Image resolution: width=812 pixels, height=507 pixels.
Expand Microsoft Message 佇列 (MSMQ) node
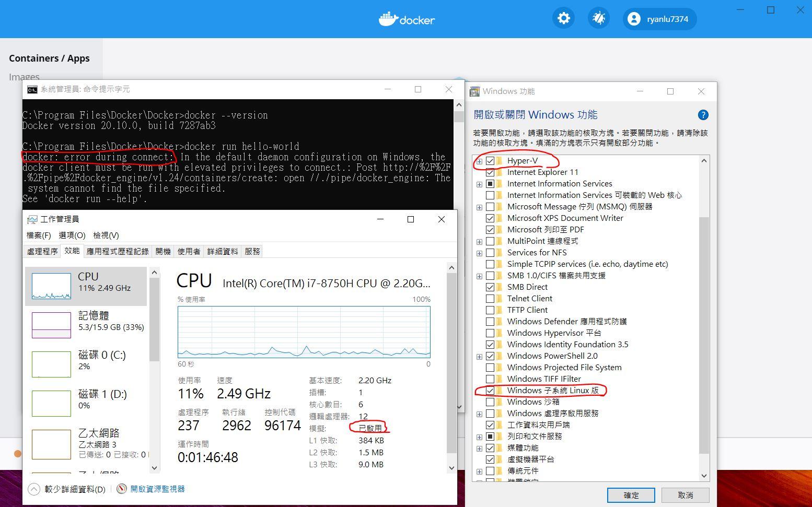pos(479,207)
